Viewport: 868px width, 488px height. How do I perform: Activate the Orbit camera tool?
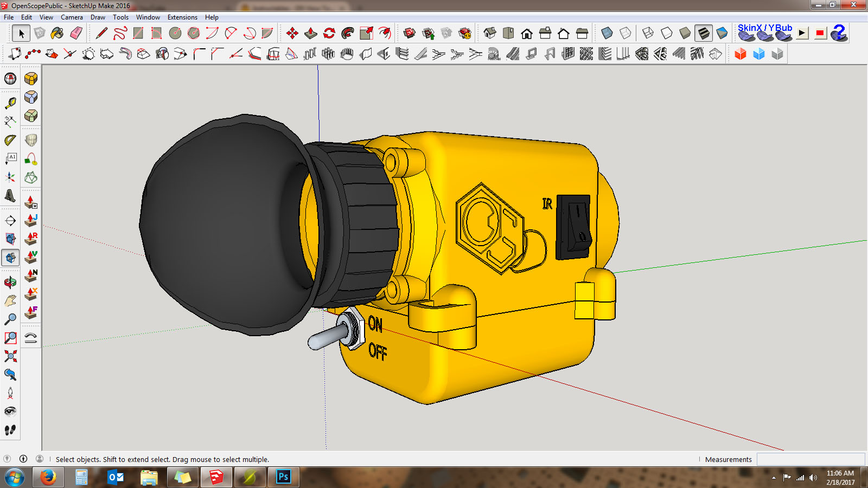pos(10,282)
